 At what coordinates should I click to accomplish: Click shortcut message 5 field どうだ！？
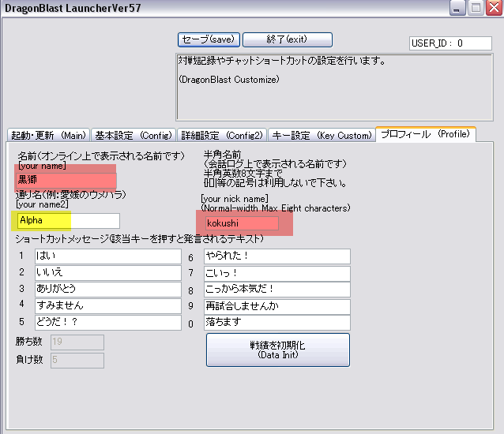108,322
